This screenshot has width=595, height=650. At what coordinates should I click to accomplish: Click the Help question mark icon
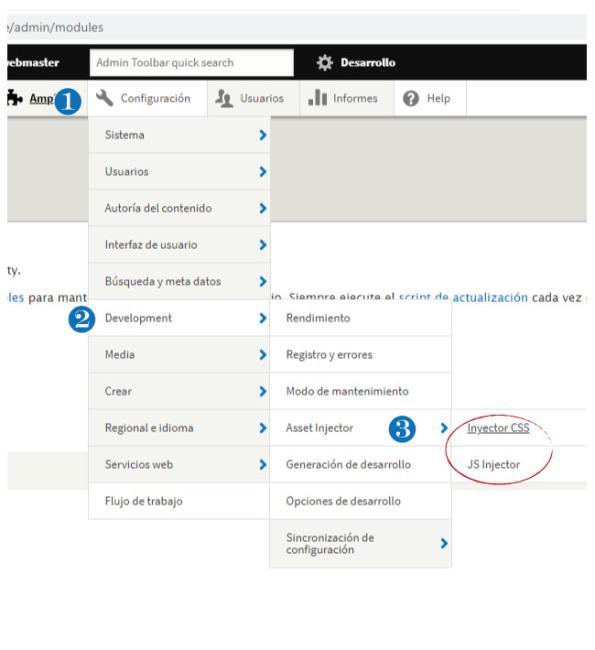point(410,99)
